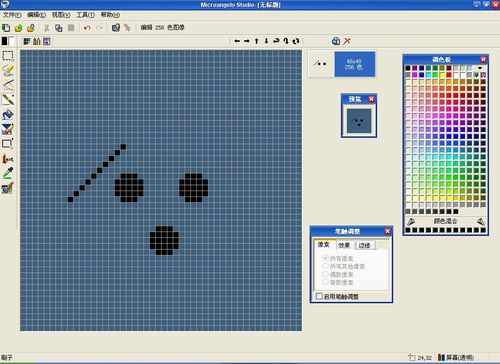This screenshot has height=364, width=500.
Task: Select the 48x48 256-color image format tile
Action: [x=355, y=64]
